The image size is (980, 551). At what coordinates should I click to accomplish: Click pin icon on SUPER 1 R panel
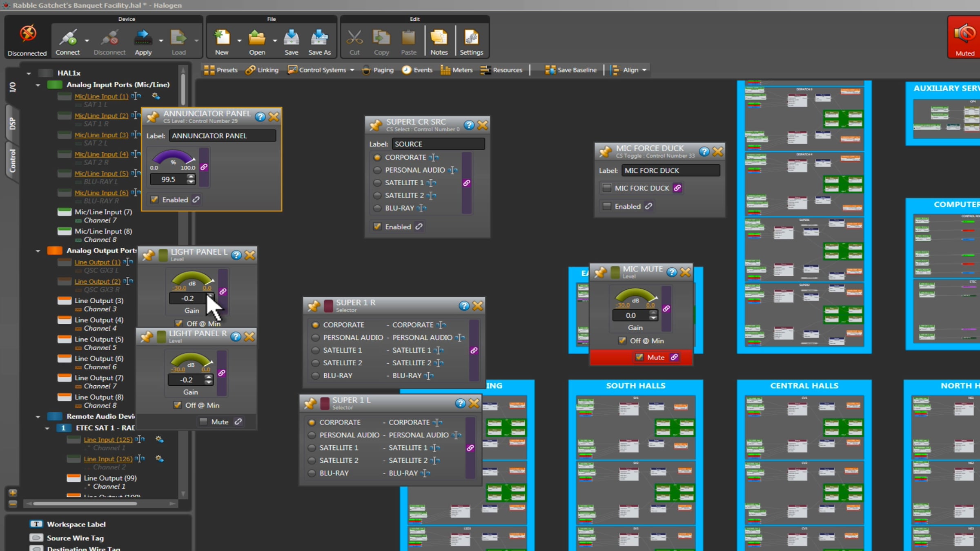[x=314, y=306]
